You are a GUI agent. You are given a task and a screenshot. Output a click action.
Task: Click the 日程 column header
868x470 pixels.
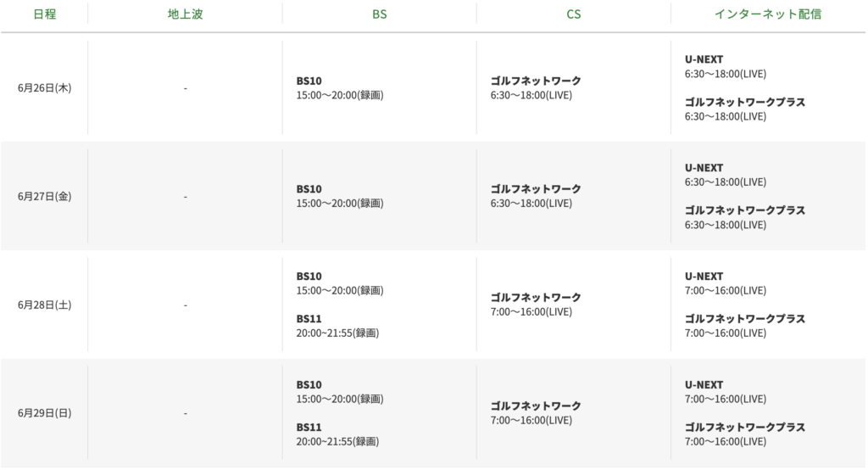click(x=44, y=14)
